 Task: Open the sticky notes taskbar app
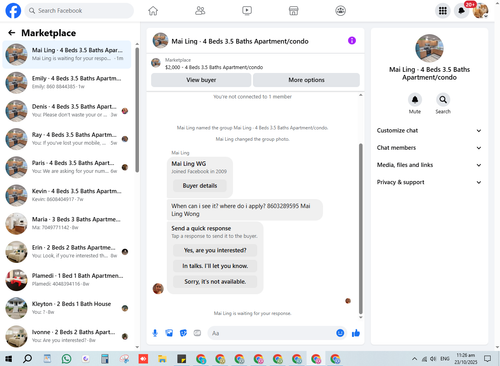pyautogui.click(x=182, y=359)
